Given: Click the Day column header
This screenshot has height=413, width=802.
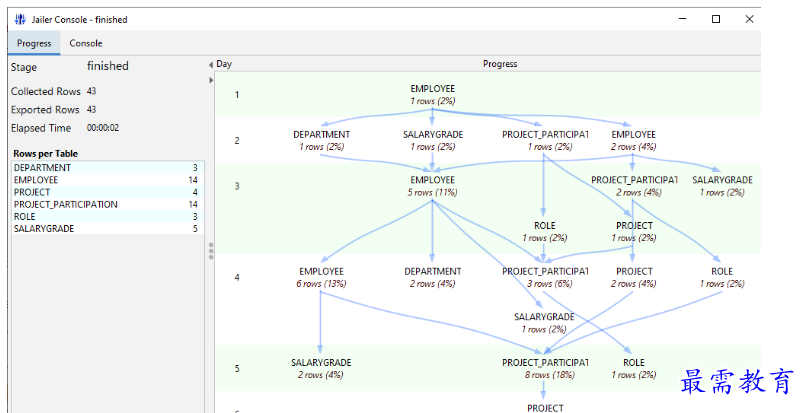Looking at the screenshot, I should pyautogui.click(x=224, y=64).
